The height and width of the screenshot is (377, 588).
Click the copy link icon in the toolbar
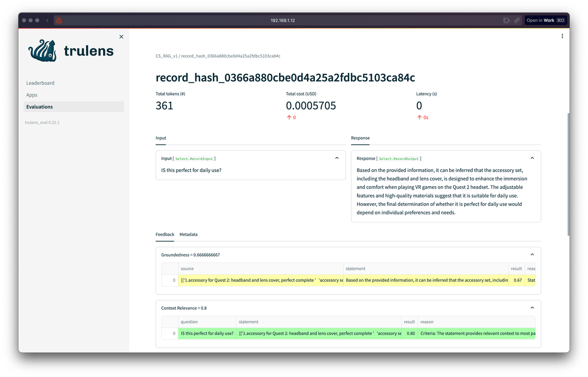click(x=516, y=20)
